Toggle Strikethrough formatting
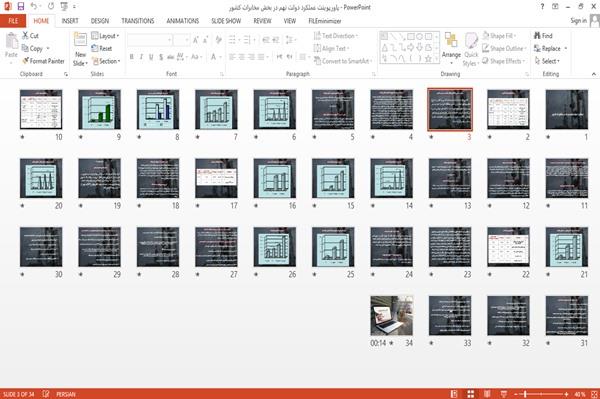Image resolution: width=600 pixels, height=399 pixels. tap(170, 57)
